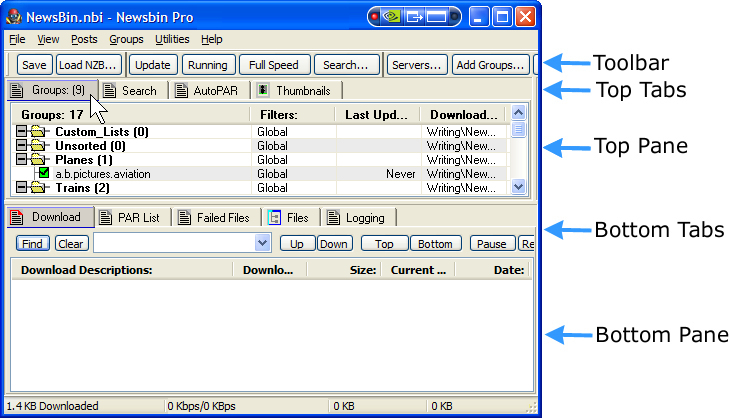Click the Bottom button

point(436,244)
